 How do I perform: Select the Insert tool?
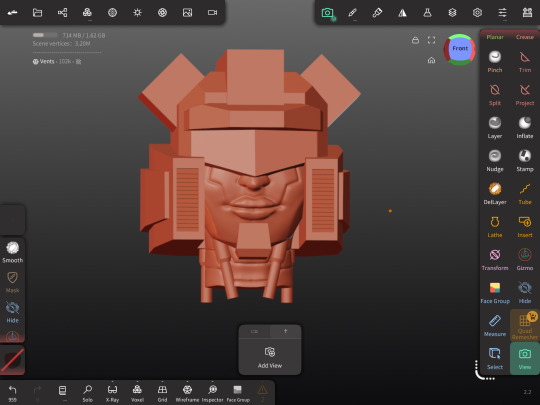[x=525, y=227]
